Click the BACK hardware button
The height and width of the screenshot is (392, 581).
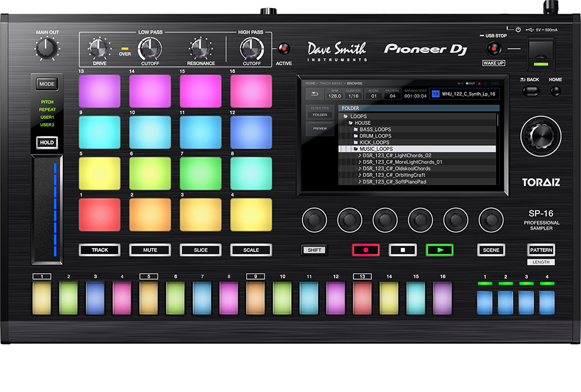530,91
